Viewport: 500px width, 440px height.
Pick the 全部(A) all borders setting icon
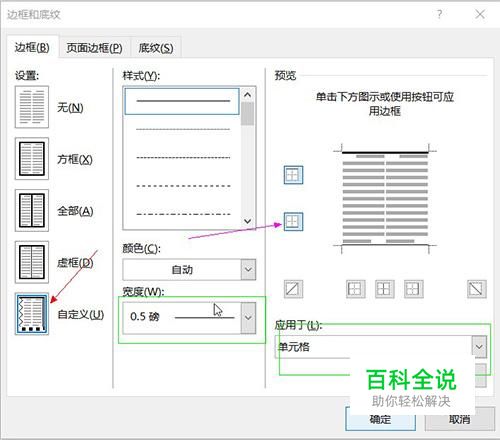pos(32,210)
